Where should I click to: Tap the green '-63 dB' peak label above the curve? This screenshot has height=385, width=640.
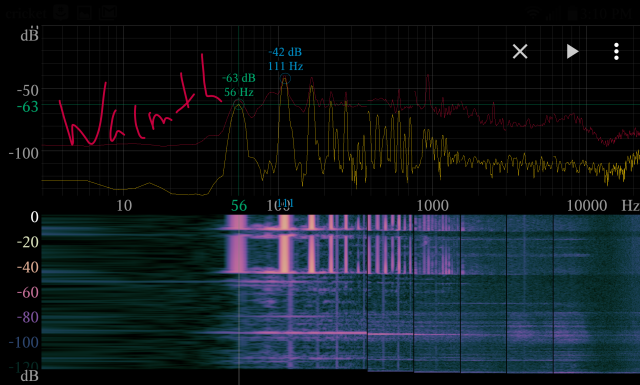click(x=239, y=78)
